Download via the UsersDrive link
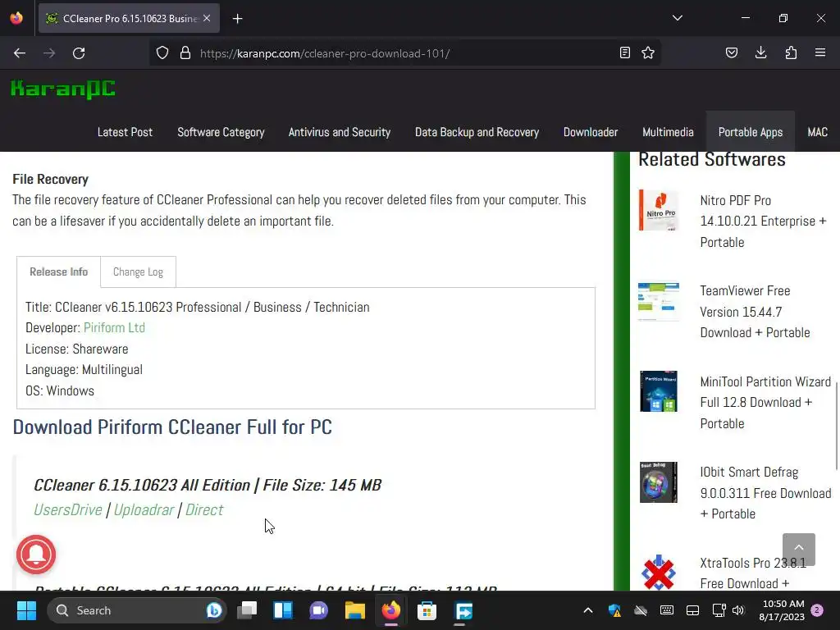 68,510
